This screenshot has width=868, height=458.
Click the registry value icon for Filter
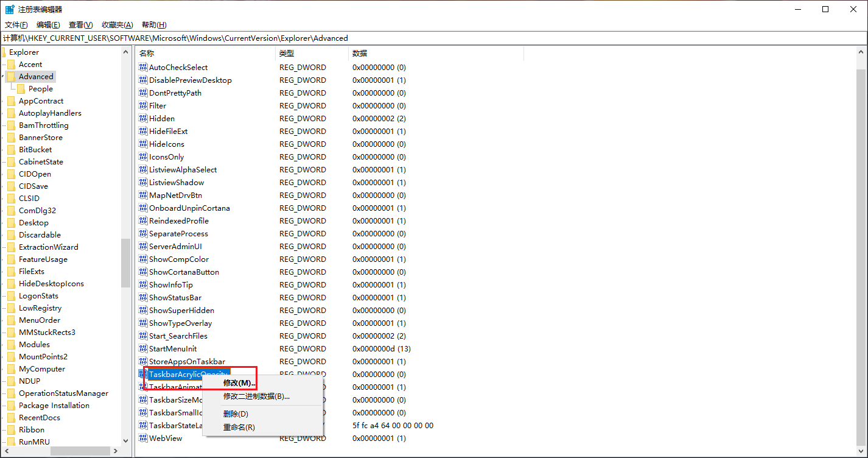coord(143,106)
